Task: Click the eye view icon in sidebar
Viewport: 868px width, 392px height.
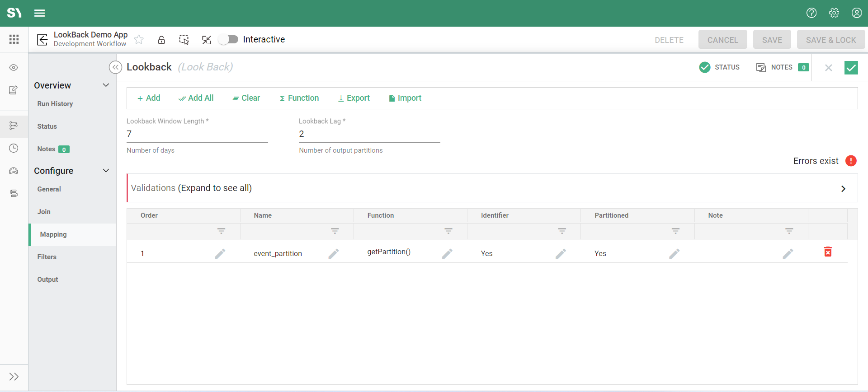Action: tap(14, 68)
